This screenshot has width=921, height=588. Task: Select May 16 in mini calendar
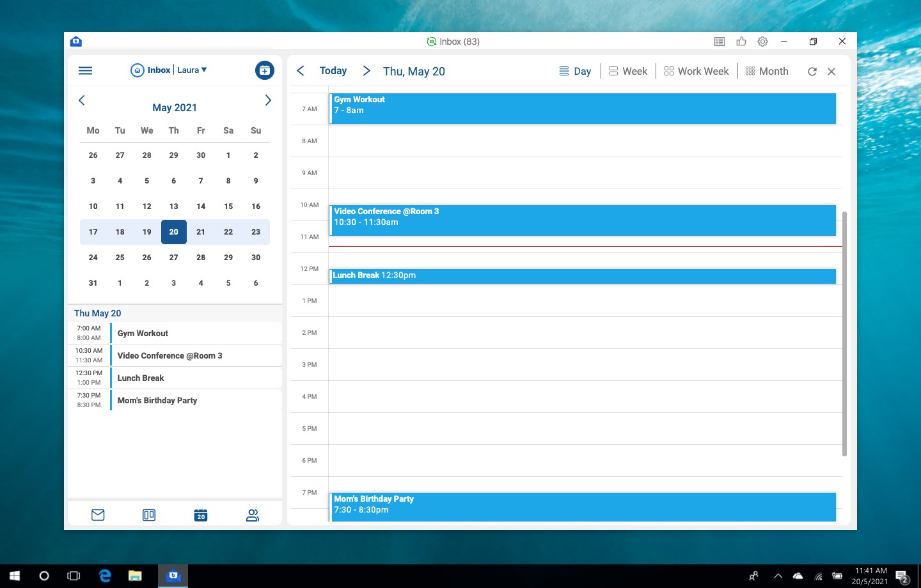[x=256, y=206]
